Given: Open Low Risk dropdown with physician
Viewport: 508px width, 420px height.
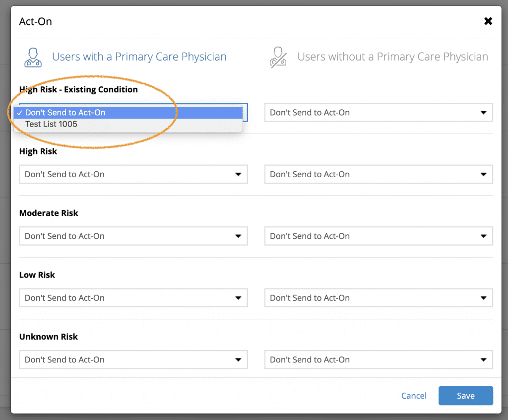Looking at the screenshot, I should (133, 298).
